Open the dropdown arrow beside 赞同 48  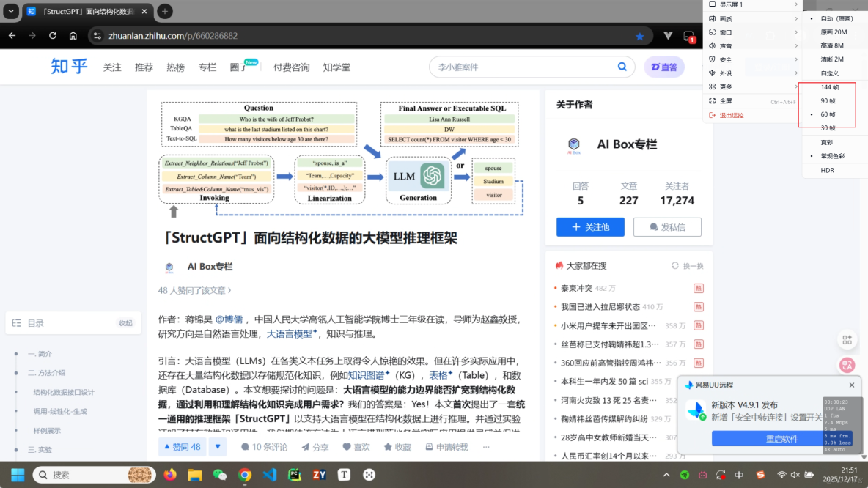tap(217, 447)
